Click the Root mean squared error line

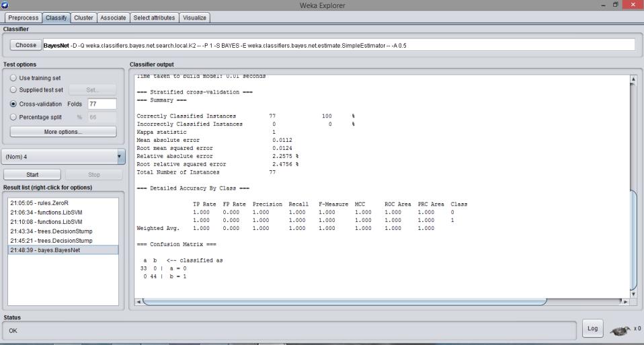coord(214,148)
